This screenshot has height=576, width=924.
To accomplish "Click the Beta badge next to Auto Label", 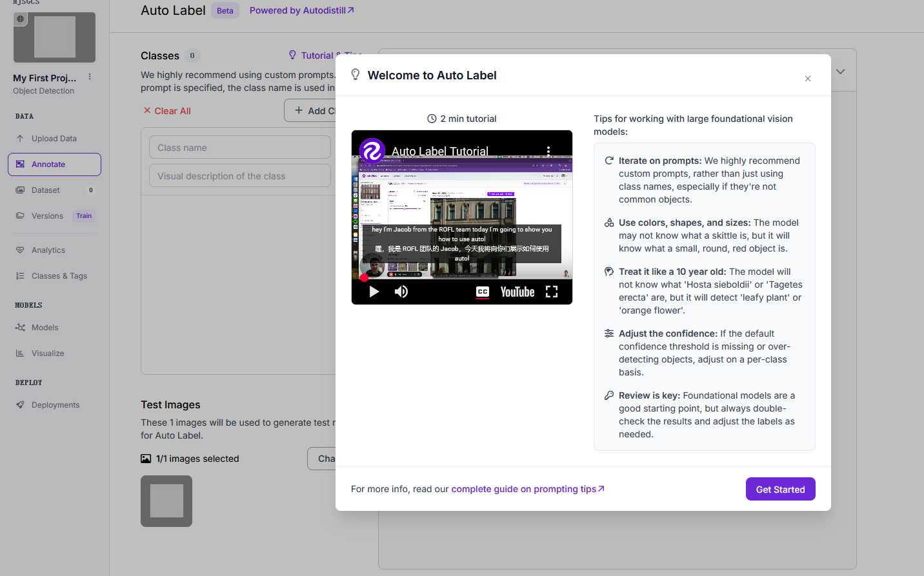I will coord(225,10).
